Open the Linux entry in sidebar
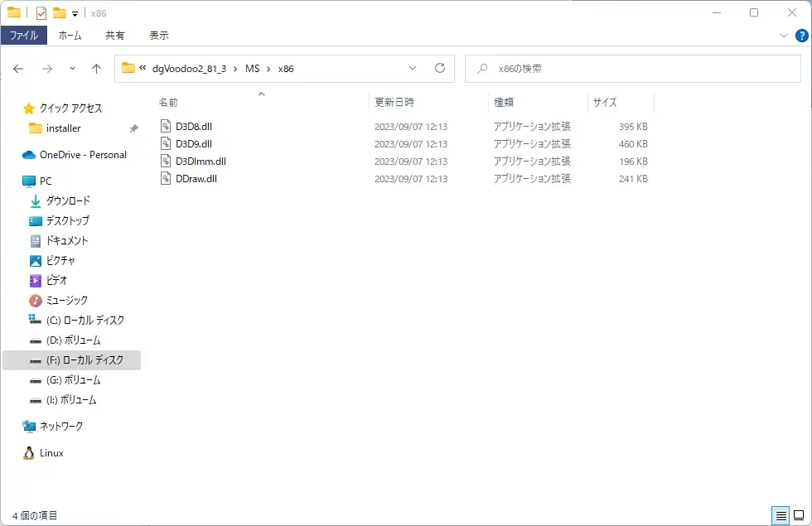Viewport: 812px width, 526px height. pos(51,453)
